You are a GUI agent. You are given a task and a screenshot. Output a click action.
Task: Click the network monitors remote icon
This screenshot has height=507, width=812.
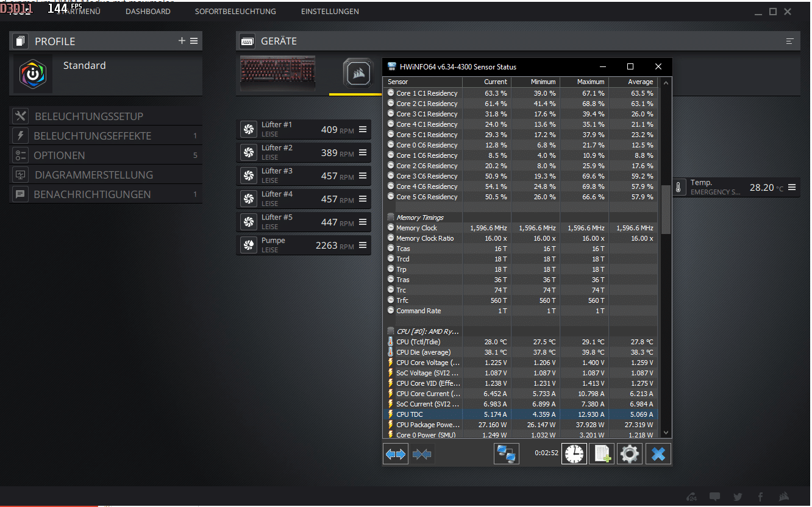point(506,454)
